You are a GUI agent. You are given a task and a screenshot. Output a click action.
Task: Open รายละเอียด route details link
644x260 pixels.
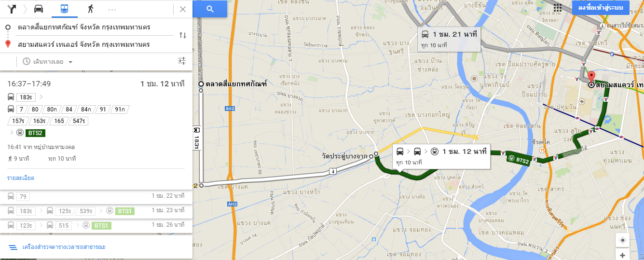coord(21,178)
